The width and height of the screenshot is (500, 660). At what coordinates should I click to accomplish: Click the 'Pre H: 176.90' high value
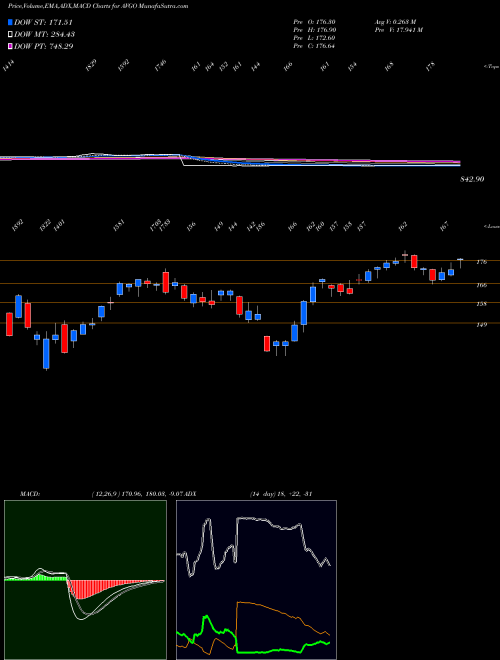coord(314,30)
